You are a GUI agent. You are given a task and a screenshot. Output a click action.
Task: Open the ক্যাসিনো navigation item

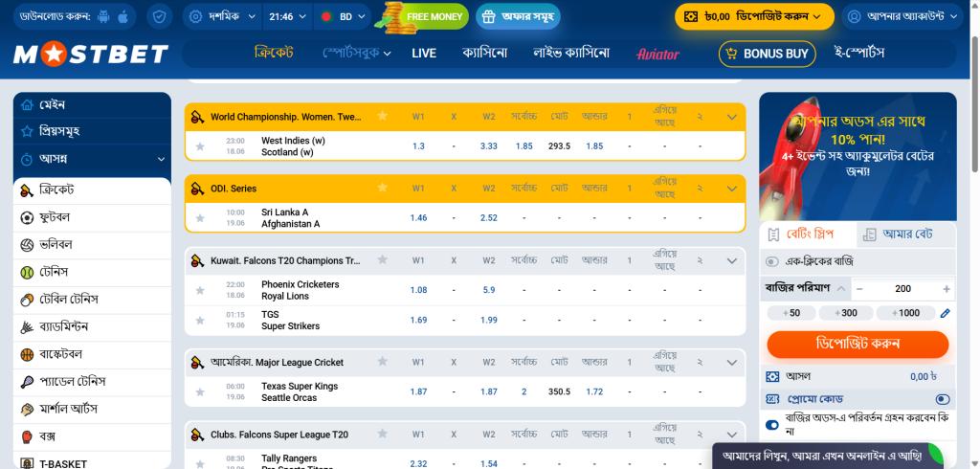coord(484,54)
